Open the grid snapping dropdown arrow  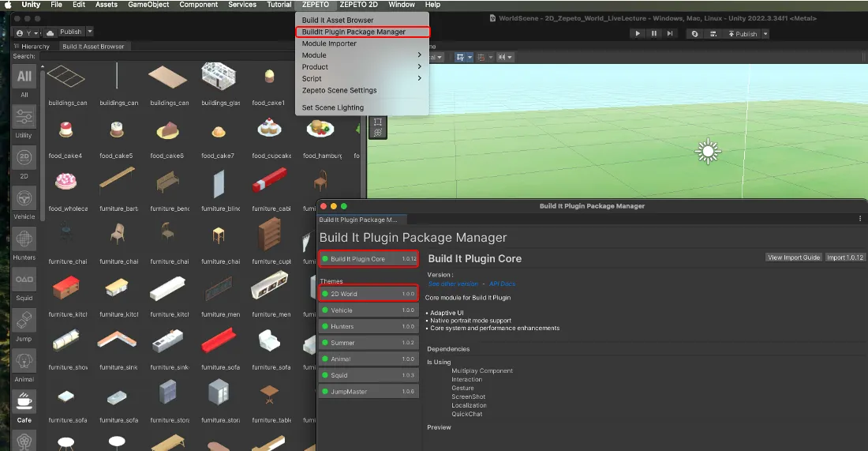click(x=490, y=57)
